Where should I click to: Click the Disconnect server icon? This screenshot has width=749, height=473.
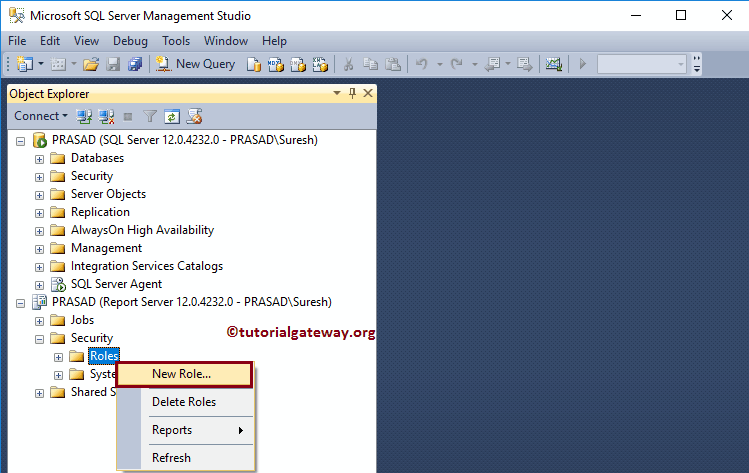click(x=106, y=116)
